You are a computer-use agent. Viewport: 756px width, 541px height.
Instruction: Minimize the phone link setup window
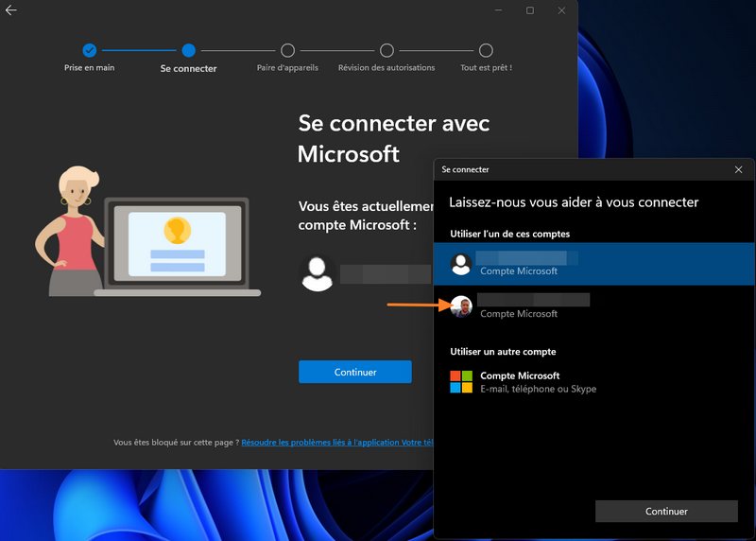click(499, 10)
